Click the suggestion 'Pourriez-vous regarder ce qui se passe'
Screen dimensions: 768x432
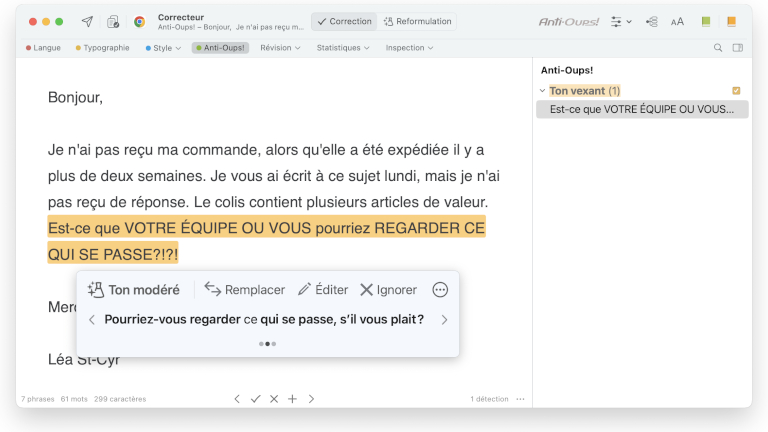[x=264, y=320]
